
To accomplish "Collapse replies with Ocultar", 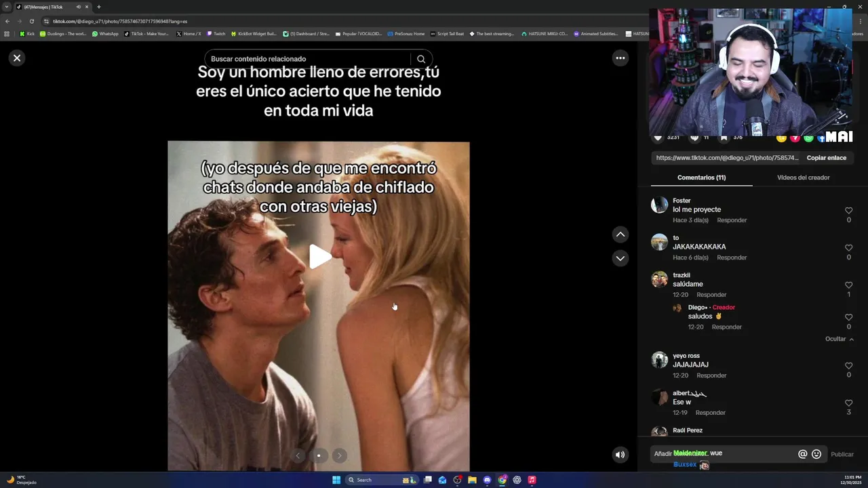I will tap(840, 339).
